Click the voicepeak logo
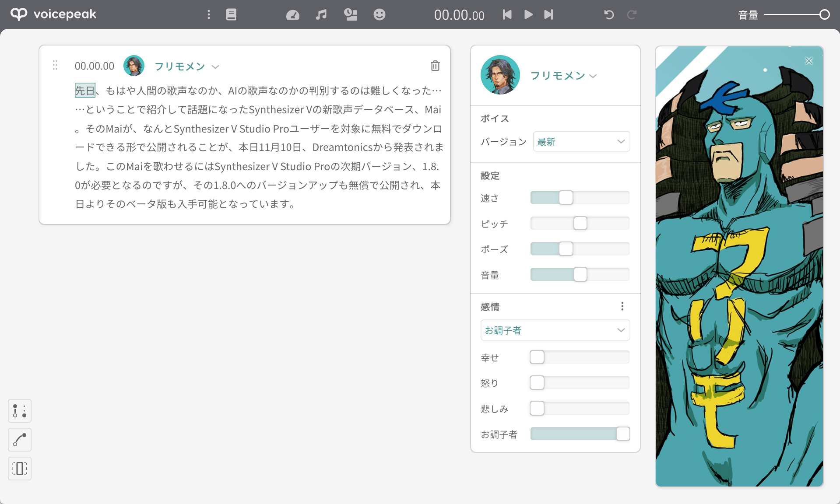This screenshot has width=840, height=504. click(x=53, y=14)
